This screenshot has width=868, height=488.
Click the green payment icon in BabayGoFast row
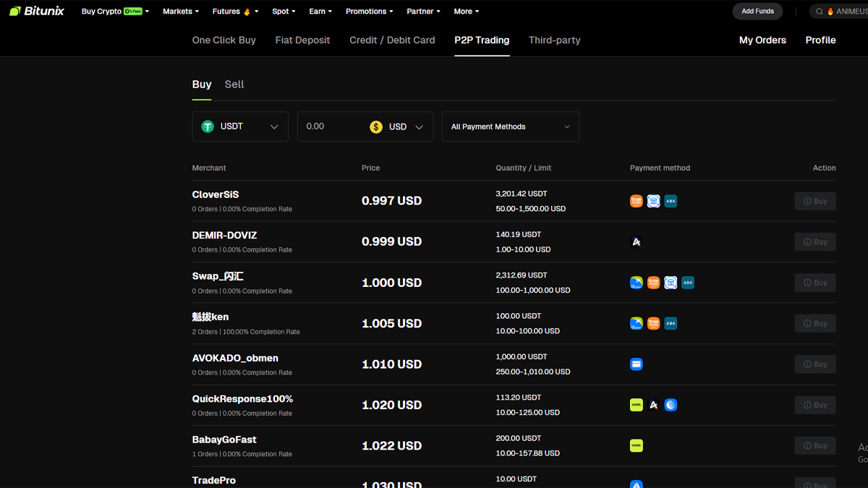click(637, 446)
